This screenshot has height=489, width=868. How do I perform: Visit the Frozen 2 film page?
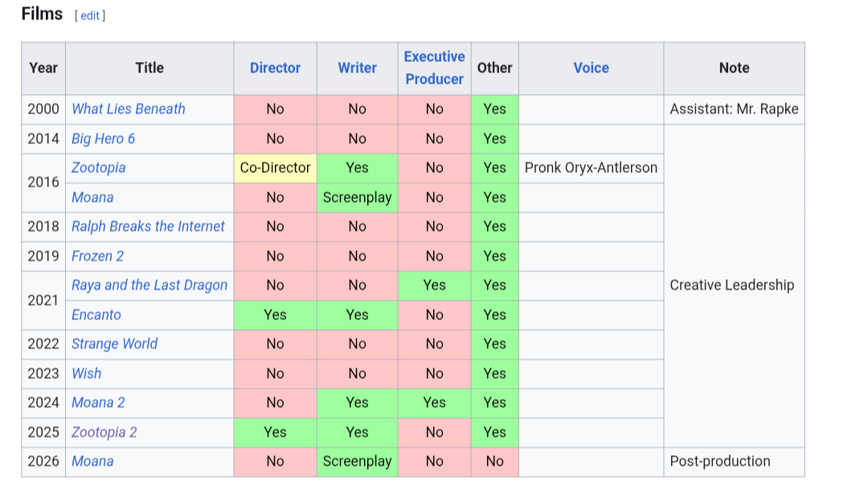click(97, 256)
